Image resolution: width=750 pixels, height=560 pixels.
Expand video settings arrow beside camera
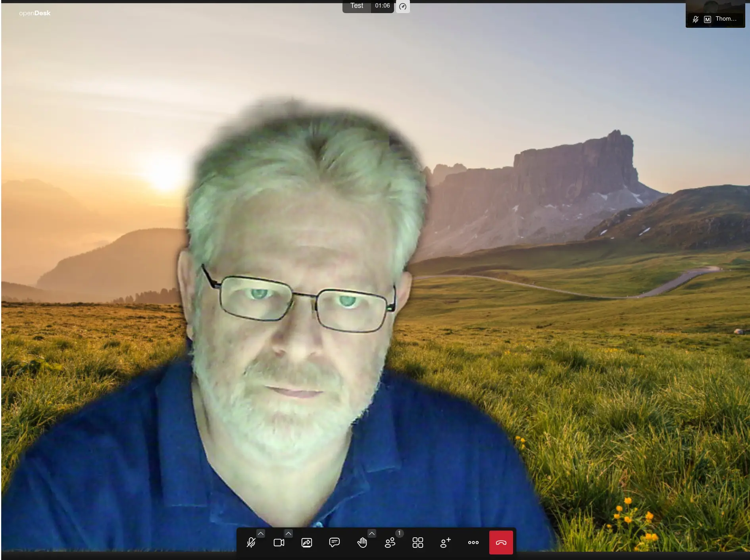(288, 533)
